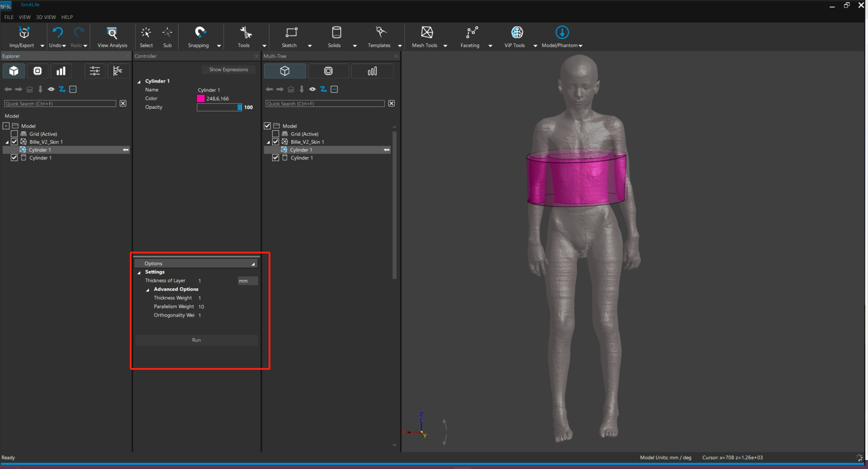Open the 3D VIEW menu
The image size is (868, 469).
click(x=46, y=17)
